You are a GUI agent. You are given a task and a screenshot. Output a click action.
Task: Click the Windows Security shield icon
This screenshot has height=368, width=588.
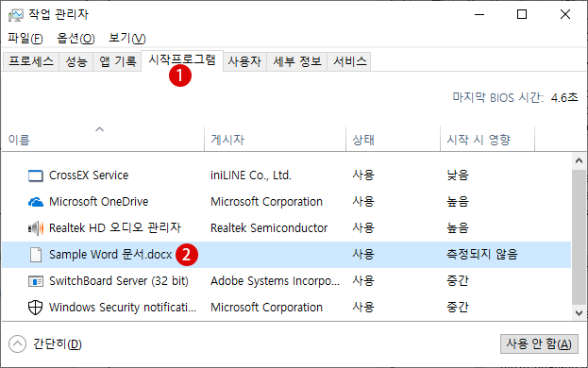(x=36, y=308)
